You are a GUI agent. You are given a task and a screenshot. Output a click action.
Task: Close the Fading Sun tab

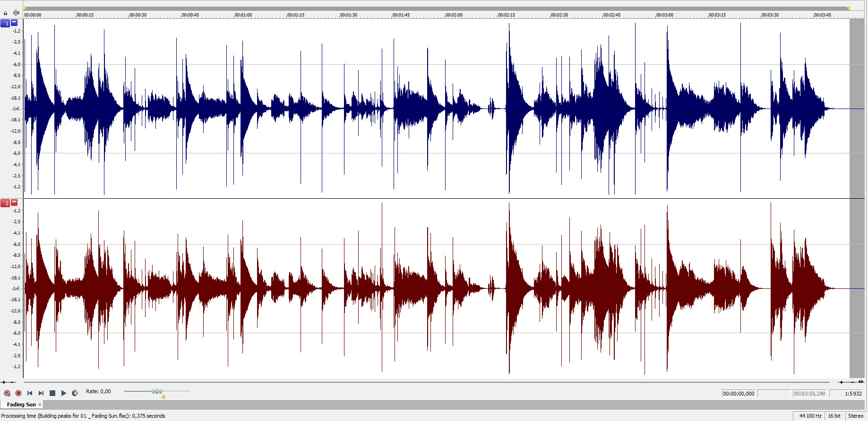40,404
